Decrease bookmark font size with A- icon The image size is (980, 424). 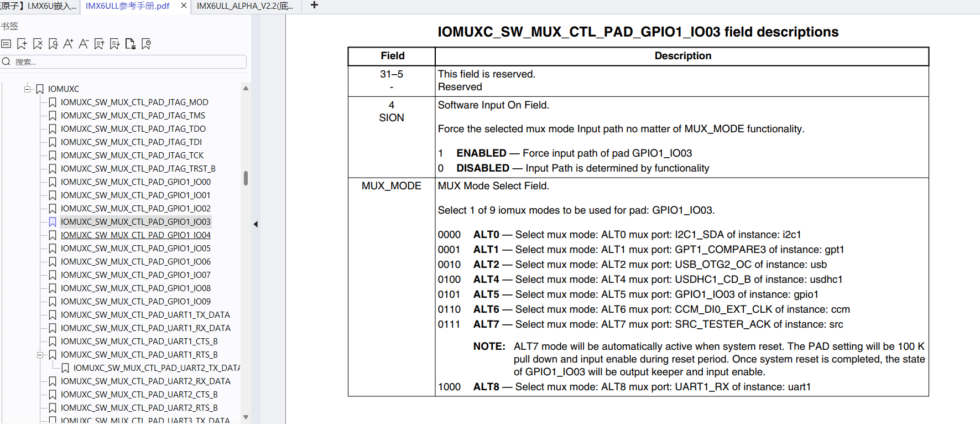tap(84, 44)
